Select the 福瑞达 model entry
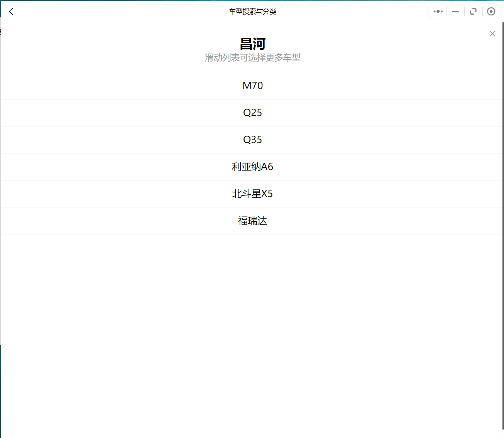This screenshot has height=438, width=504. point(252,221)
